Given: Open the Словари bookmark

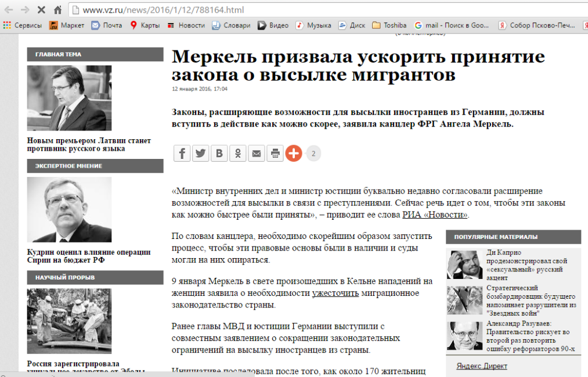Looking at the screenshot, I should (x=231, y=25).
